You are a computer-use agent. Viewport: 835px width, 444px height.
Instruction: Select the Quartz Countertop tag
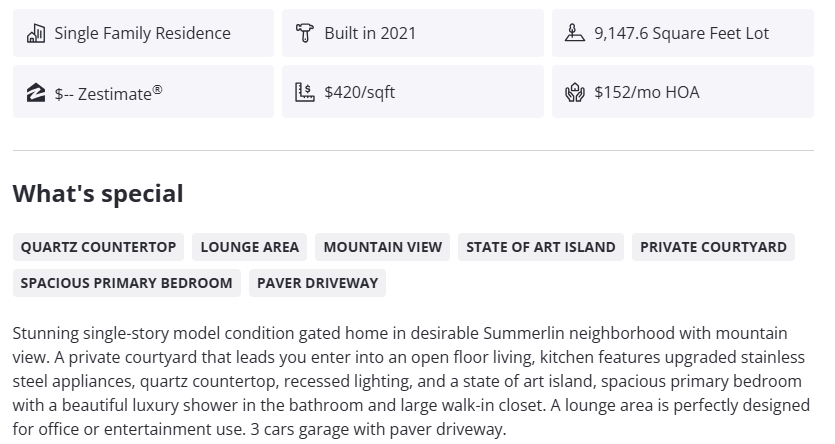click(98, 247)
